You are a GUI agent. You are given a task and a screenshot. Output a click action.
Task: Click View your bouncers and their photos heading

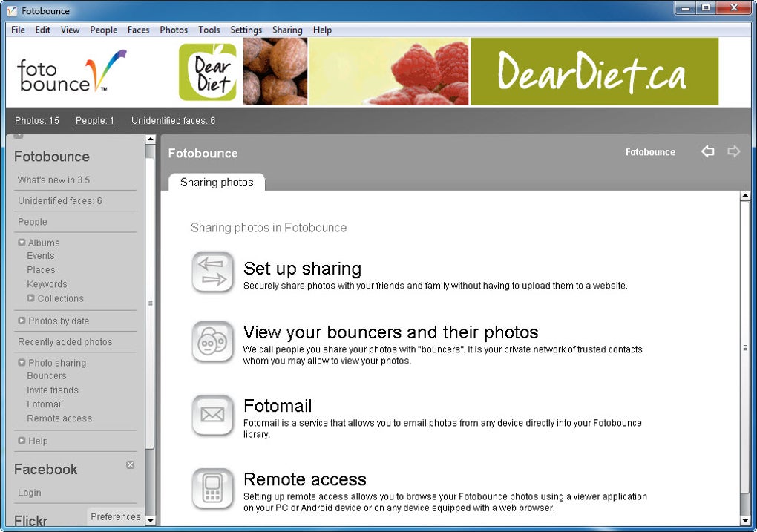pyautogui.click(x=390, y=332)
